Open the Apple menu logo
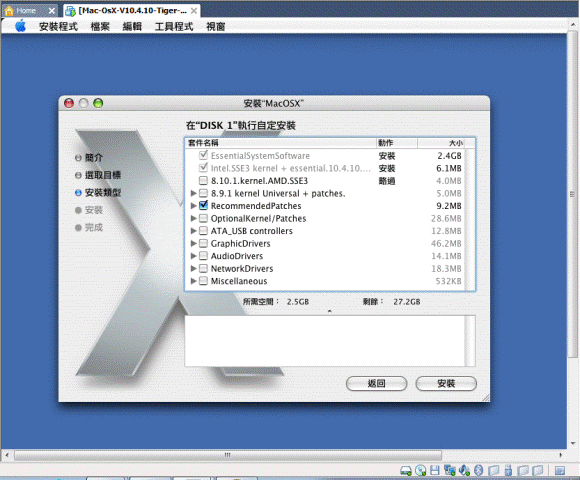Viewport: 580px width, 480px height. (21, 26)
